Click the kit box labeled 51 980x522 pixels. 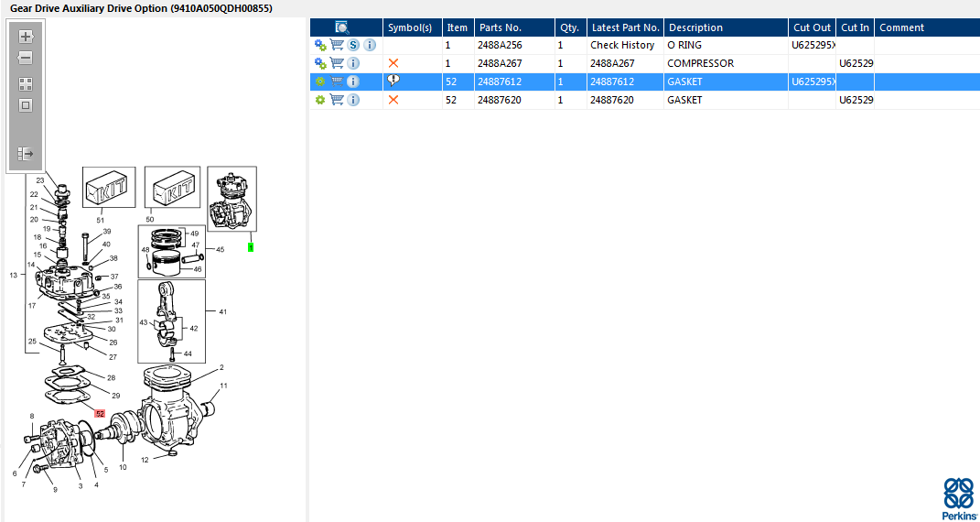[x=109, y=186]
